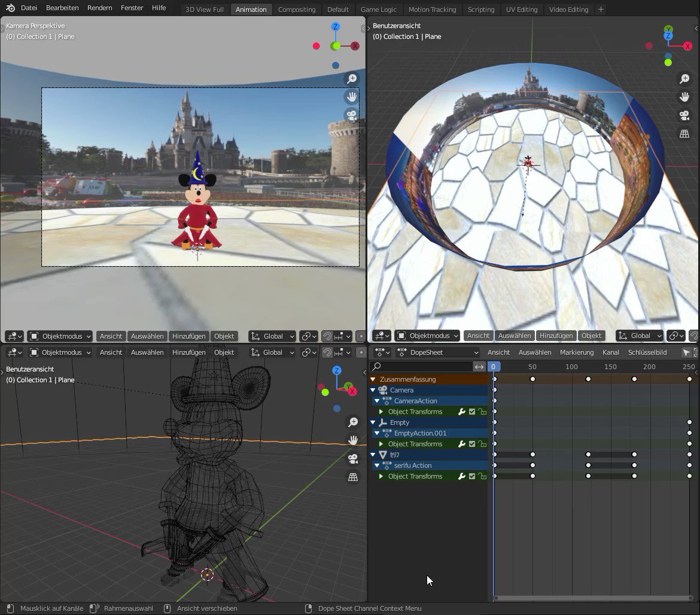700x615 pixels.
Task: Open the DopeSheet mode dropdown
Action: [x=437, y=352]
